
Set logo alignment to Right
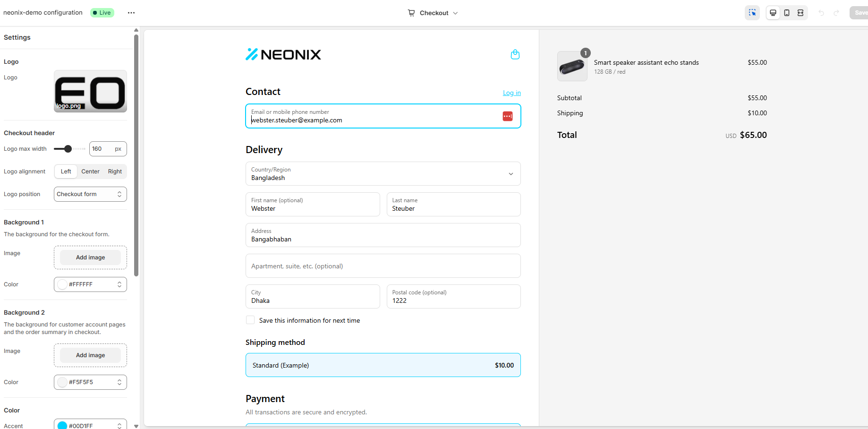[115, 172]
